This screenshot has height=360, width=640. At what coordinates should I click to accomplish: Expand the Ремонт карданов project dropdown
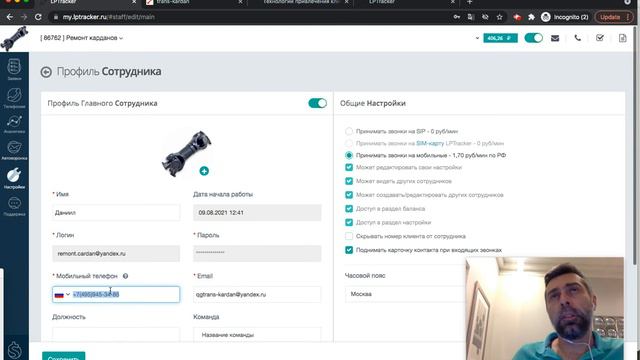[82, 38]
